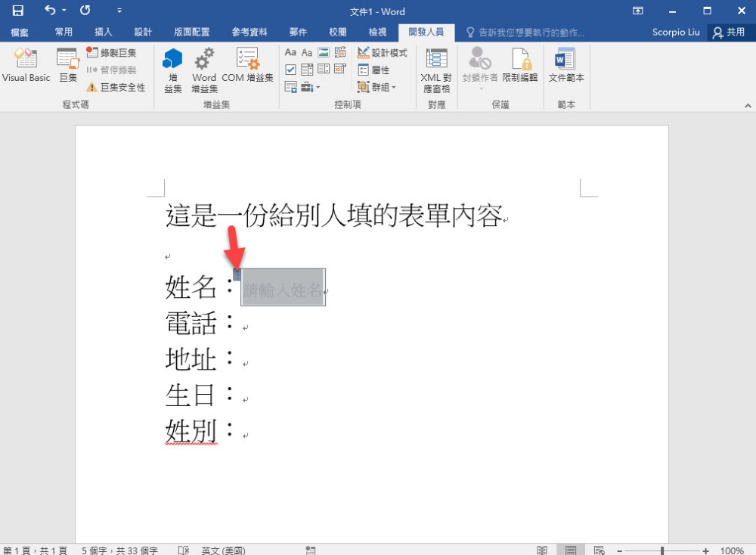
Task: Switch to the 參考資料 References tab
Action: coord(249,33)
